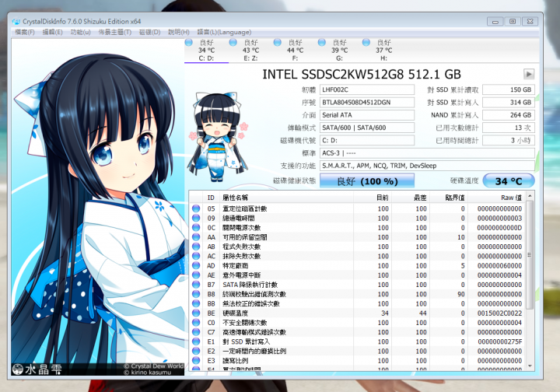Click status orb of attribute E2 row

tap(196, 352)
